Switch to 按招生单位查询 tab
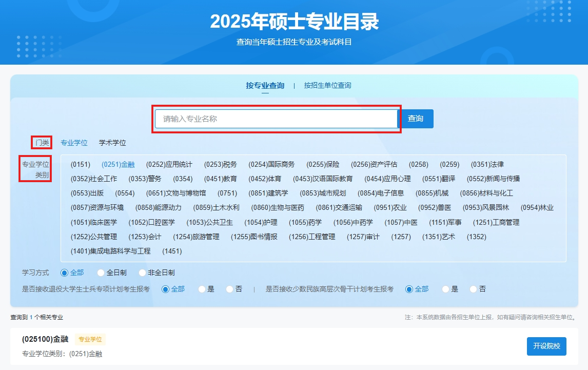 (327, 85)
